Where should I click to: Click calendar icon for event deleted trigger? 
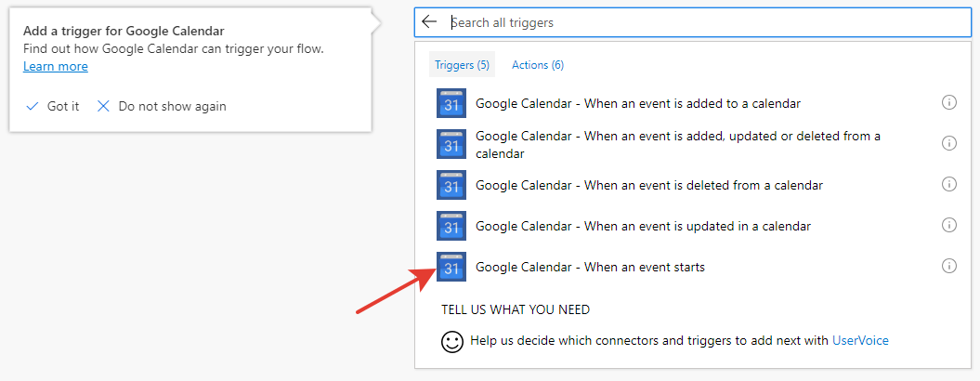[451, 185]
